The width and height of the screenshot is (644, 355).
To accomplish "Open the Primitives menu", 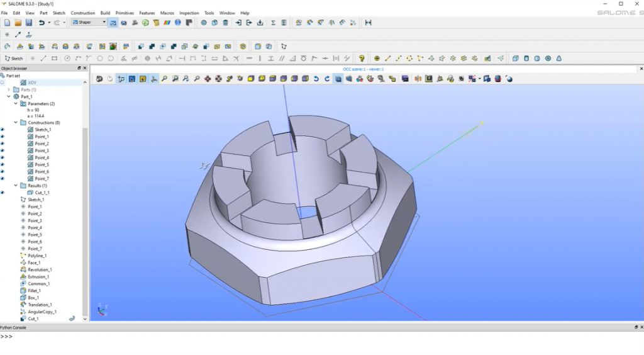I will [x=125, y=13].
